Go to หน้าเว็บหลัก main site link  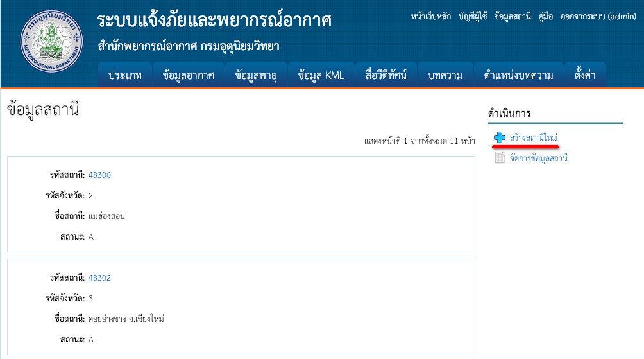pos(431,17)
